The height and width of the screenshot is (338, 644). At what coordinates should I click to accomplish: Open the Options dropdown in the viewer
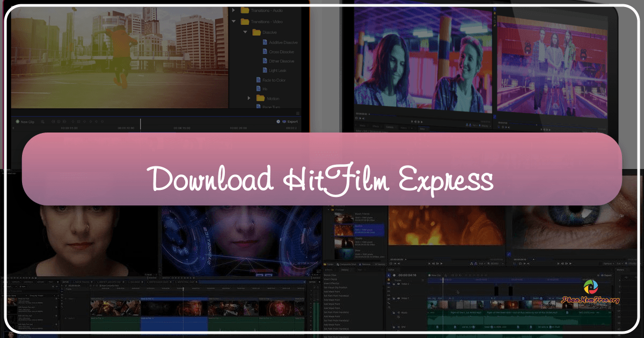pos(606,263)
